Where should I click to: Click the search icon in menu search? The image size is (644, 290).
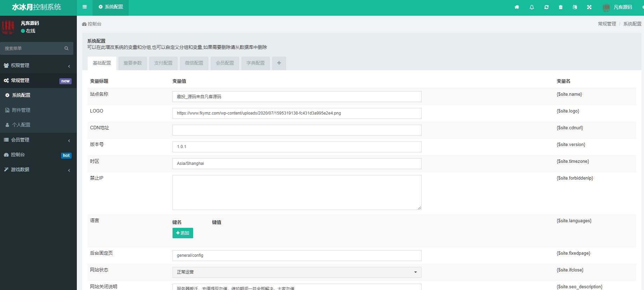click(x=66, y=48)
